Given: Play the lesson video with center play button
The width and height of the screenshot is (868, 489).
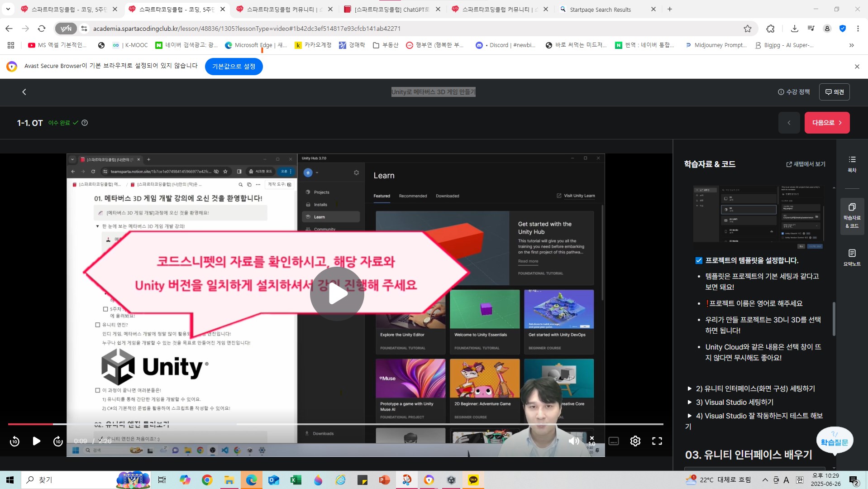Looking at the screenshot, I should (x=337, y=294).
